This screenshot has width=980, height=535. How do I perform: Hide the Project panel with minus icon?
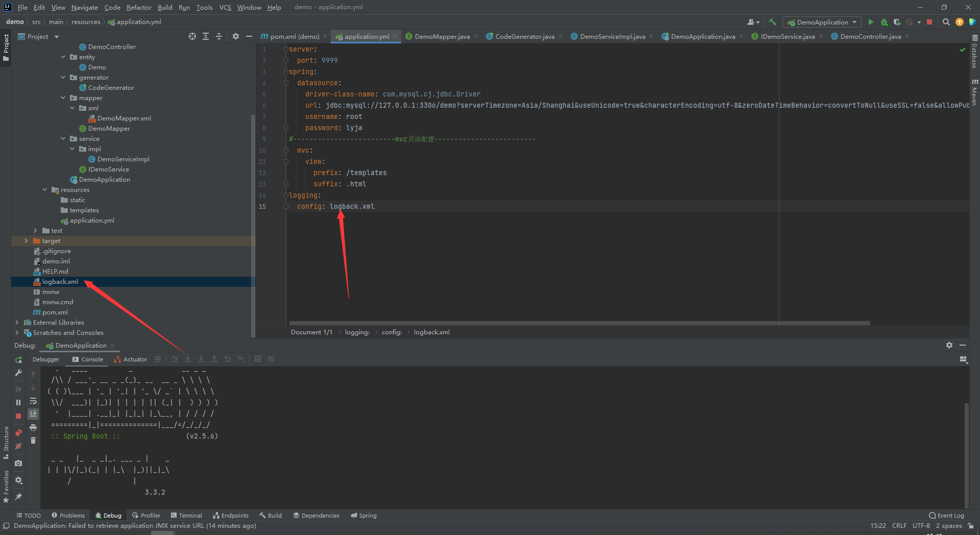[249, 36]
